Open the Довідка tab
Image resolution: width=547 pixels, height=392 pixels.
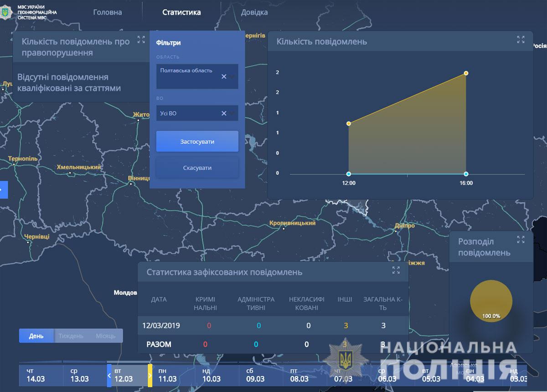pos(254,12)
